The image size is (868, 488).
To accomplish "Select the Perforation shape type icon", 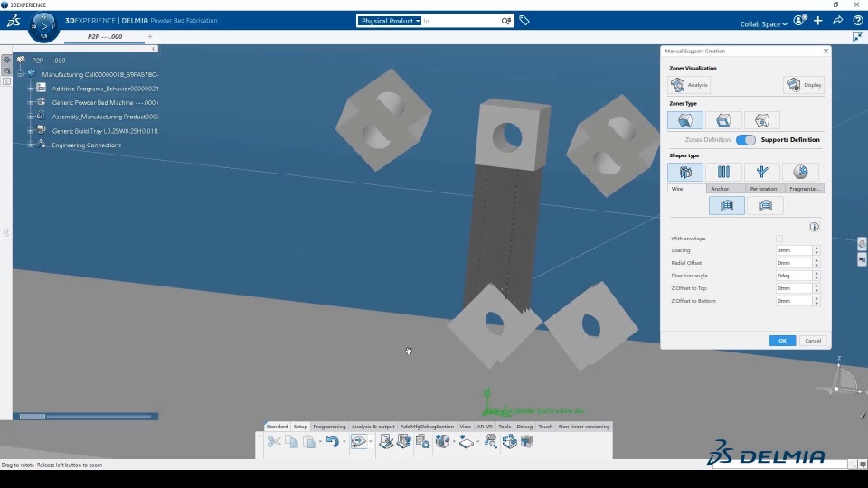I will point(762,172).
